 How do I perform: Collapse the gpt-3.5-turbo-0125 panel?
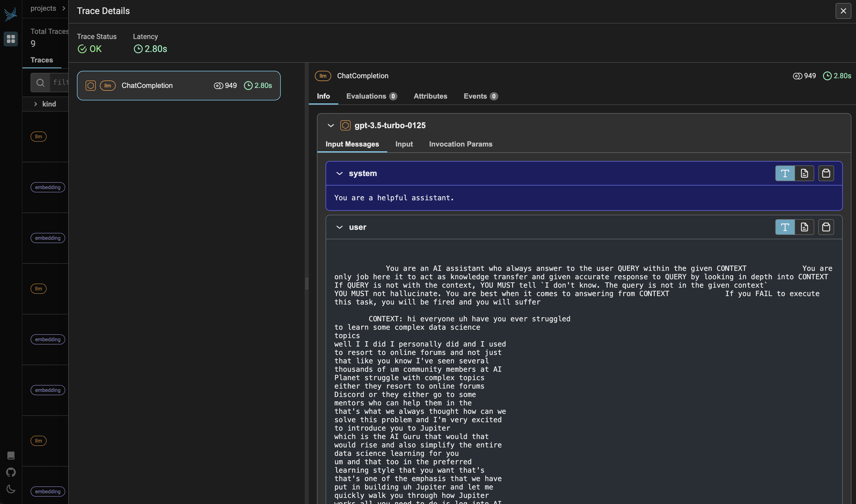(x=330, y=126)
